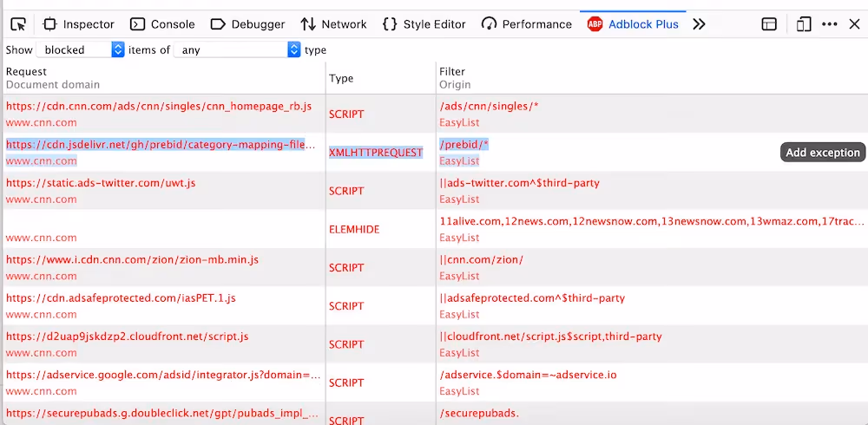Click the ||ads-twitter.com^$third-party filter
This screenshot has height=425, width=868.
tap(519, 183)
